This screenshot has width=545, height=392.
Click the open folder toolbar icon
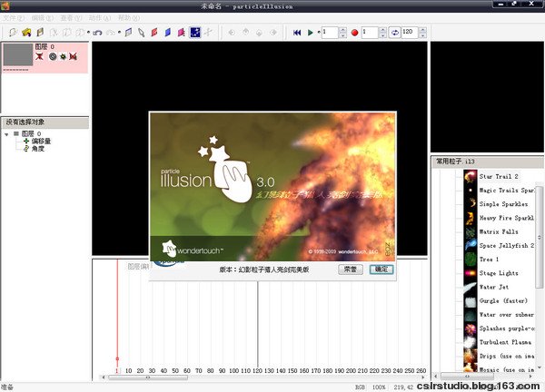pyautogui.click(x=26, y=33)
